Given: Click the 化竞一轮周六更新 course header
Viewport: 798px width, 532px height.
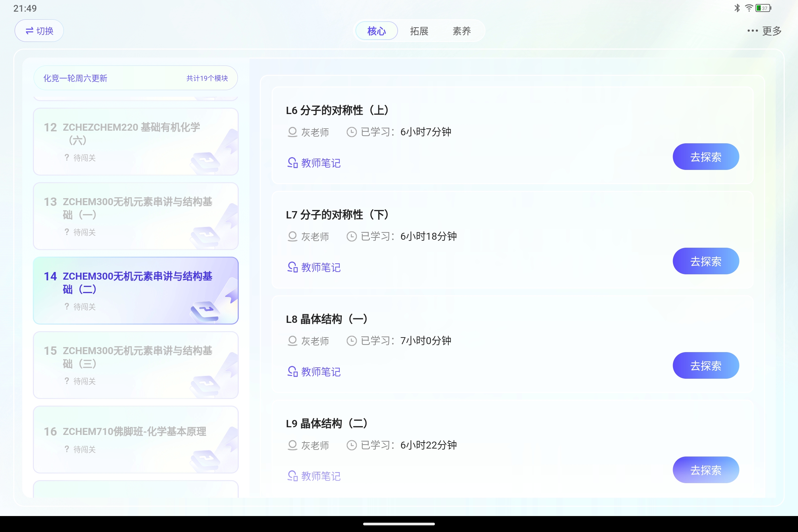Looking at the screenshot, I should 136,78.
